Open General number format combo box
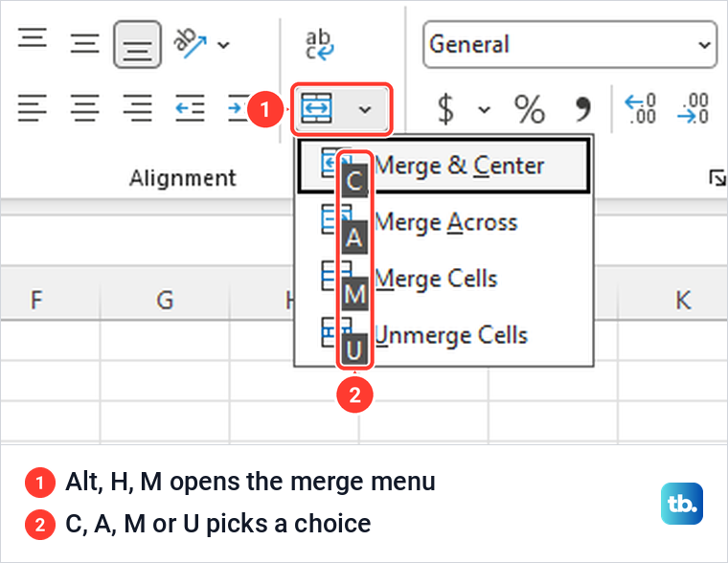 coord(570,45)
